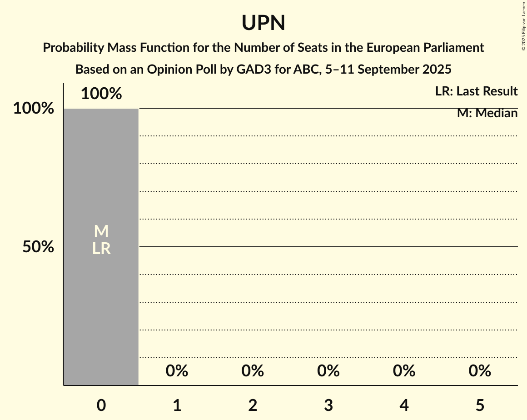Image resolution: width=527 pixels, height=420 pixels.
Task: Click the 'M: Median' legend entry
Action: click(x=487, y=113)
